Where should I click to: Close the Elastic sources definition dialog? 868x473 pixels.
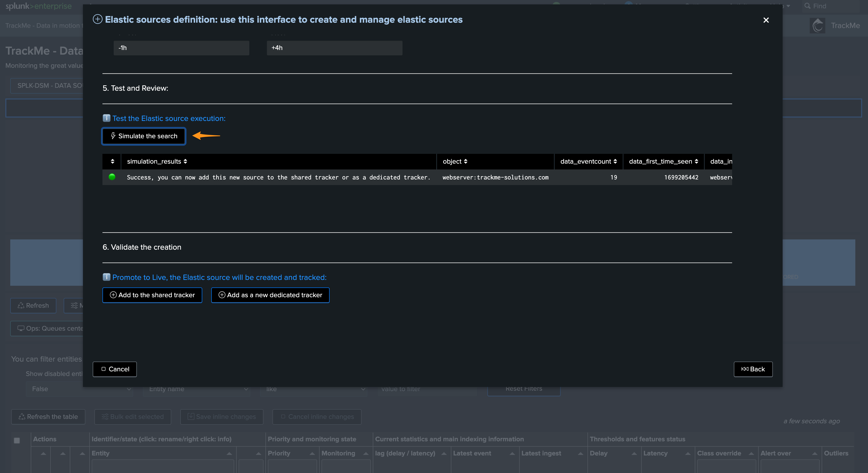coord(766,20)
